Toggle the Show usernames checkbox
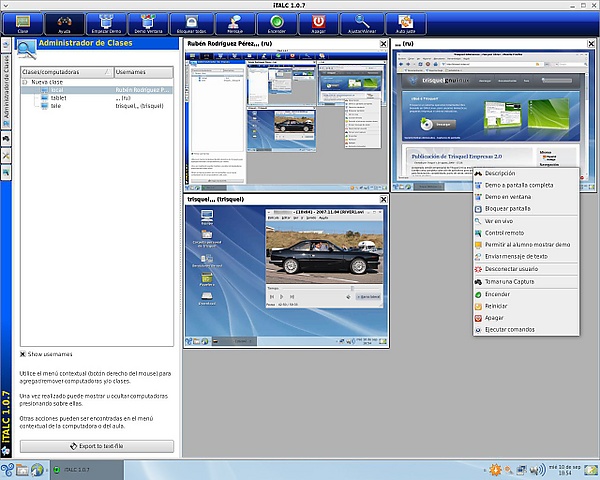The height and width of the screenshot is (480, 600). [24, 354]
